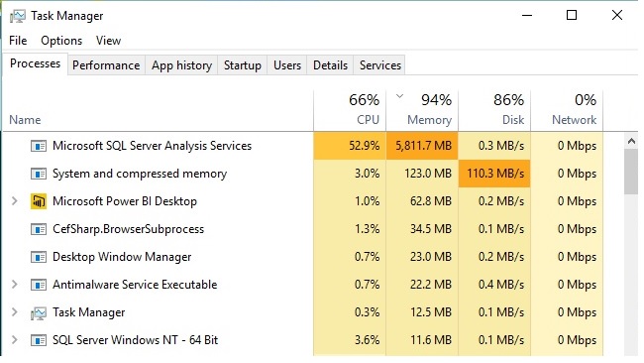Select the SQL Server Windows NT - 64 Bit row
Image resolution: width=644 pixels, height=363 pixels.
[303, 340]
